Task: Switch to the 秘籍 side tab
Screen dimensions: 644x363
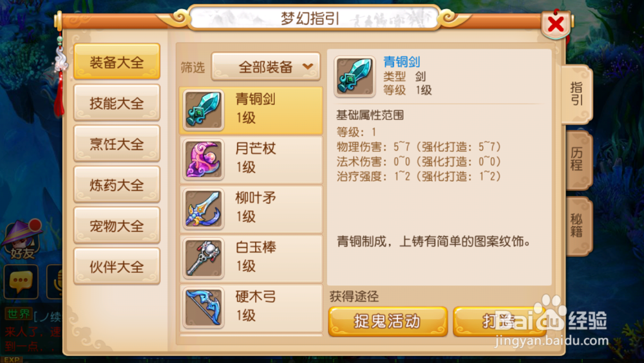Action: [577, 225]
